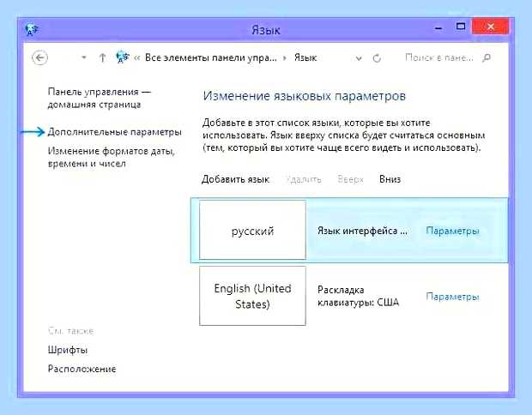Image resolution: width=532 pixels, height=415 pixels.
Task: Open 'Все элементы панели упра...' breadcrumb
Action: pyautogui.click(x=210, y=57)
